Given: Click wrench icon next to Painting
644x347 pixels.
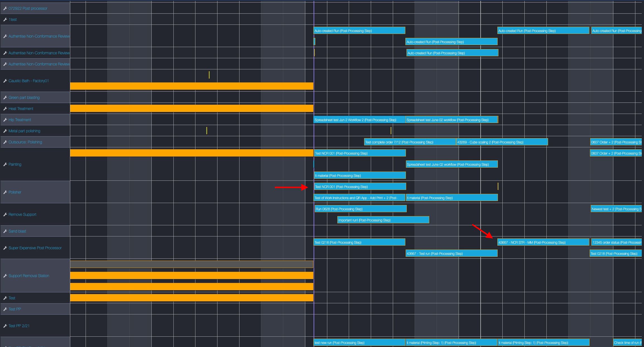Looking at the screenshot, I should pyautogui.click(x=5, y=164).
